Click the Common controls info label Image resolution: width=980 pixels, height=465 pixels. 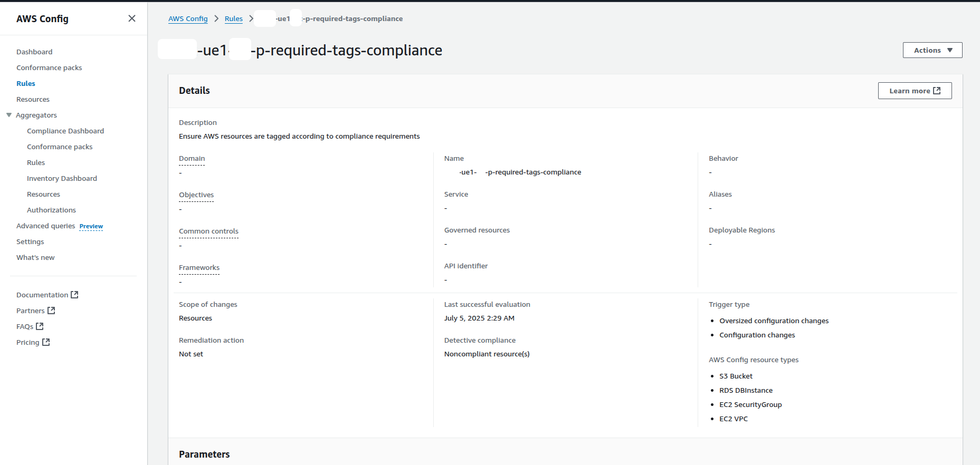click(208, 231)
